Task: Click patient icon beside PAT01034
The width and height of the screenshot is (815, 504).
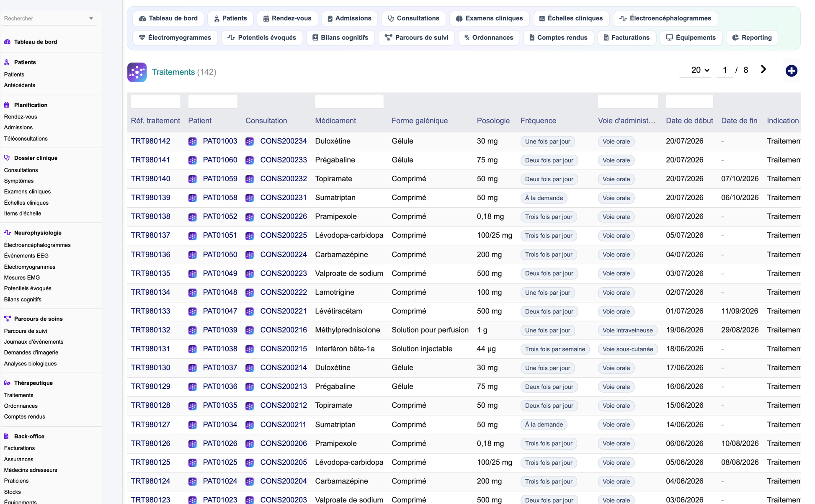Action: [x=192, y=425]
